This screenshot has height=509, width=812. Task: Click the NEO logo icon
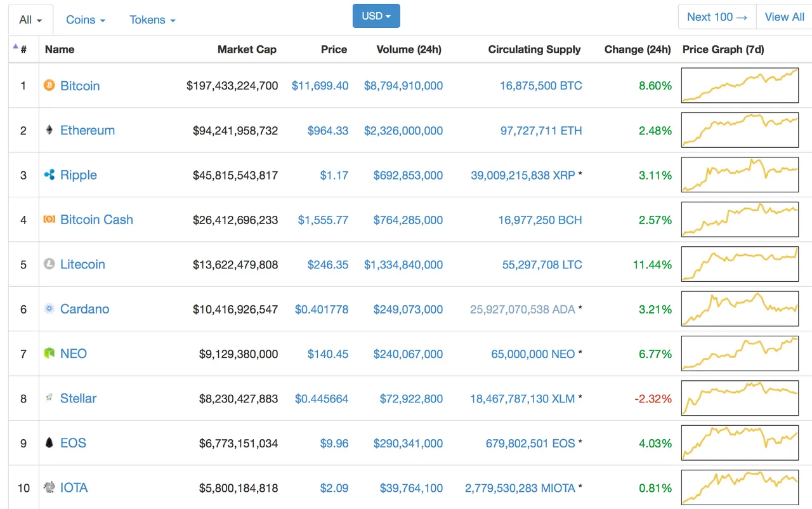click(x=49, y=354)
